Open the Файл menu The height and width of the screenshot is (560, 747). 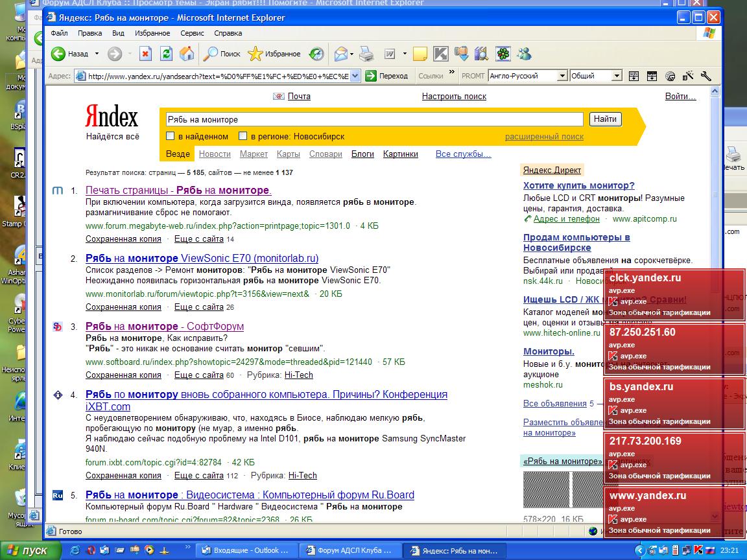click(59, 33)
